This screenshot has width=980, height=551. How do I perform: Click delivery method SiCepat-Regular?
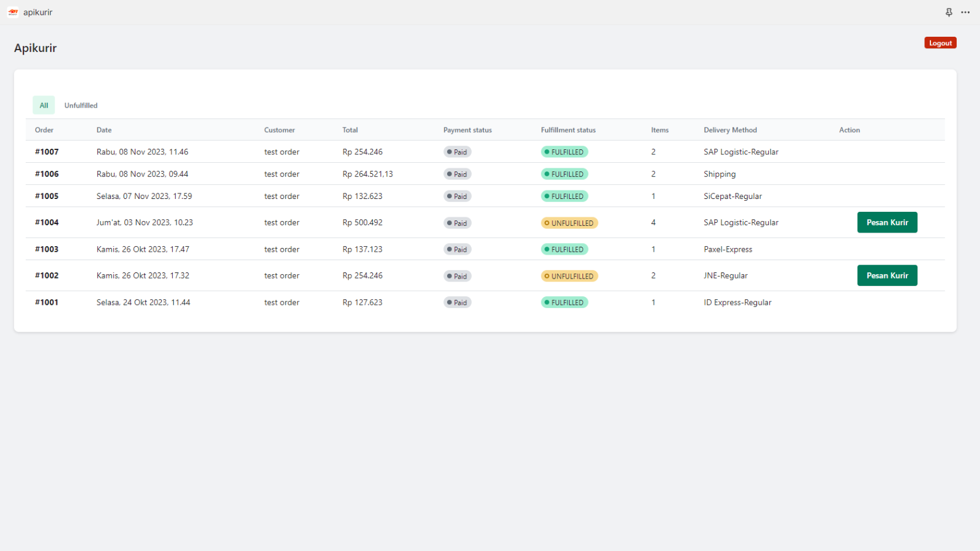tap(733, 196)
